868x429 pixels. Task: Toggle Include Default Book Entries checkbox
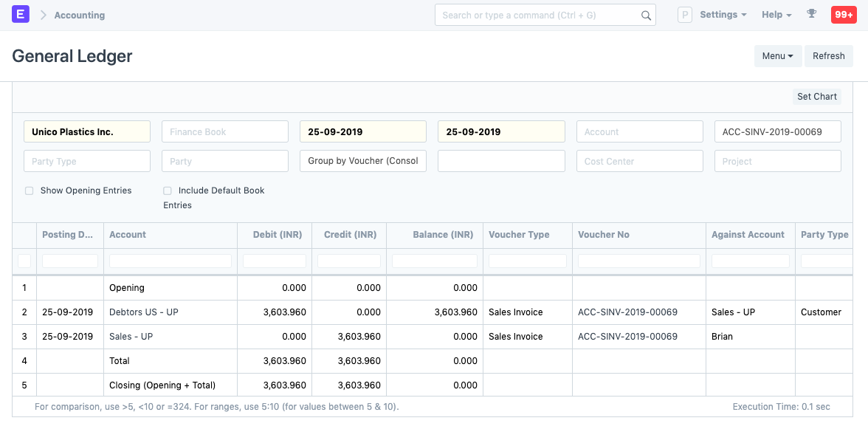(x=168, y=191)
